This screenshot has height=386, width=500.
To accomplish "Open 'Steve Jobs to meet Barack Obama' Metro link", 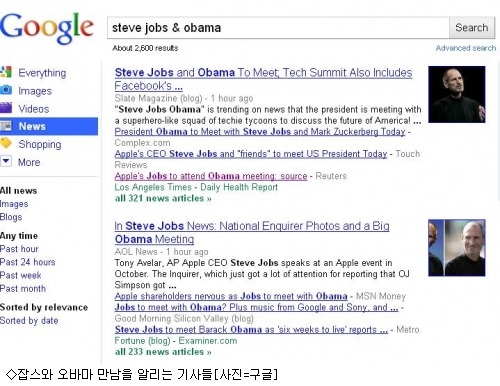I will pyautogui.click(x=251, y=330).
